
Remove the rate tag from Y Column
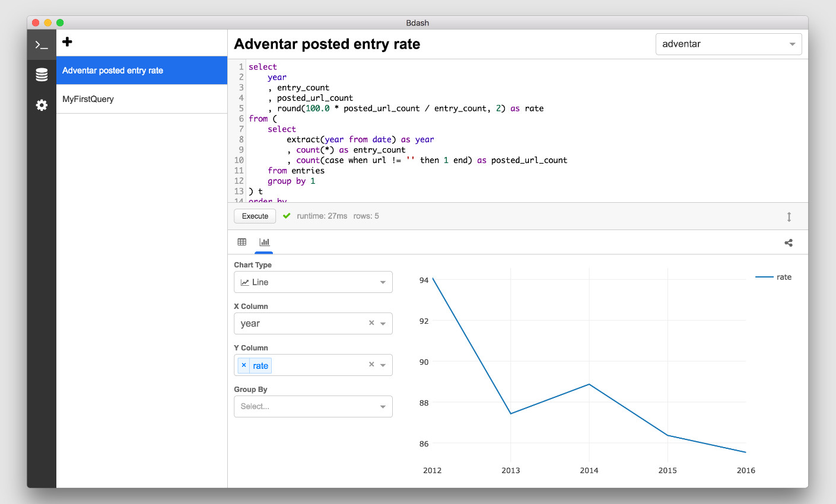(244, 365)
